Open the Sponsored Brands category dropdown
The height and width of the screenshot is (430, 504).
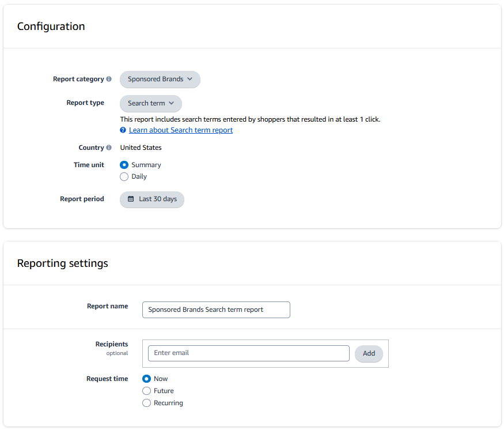pos(160,79)
